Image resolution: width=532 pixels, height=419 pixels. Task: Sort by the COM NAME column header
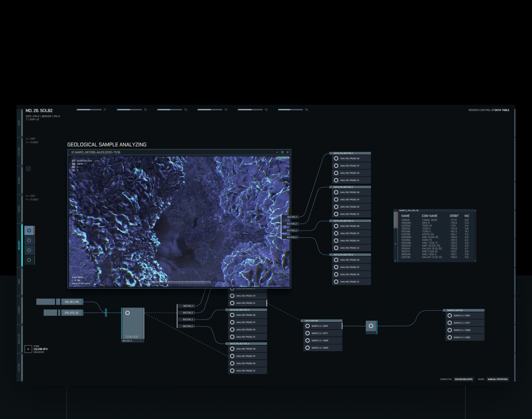coord(429,216)
